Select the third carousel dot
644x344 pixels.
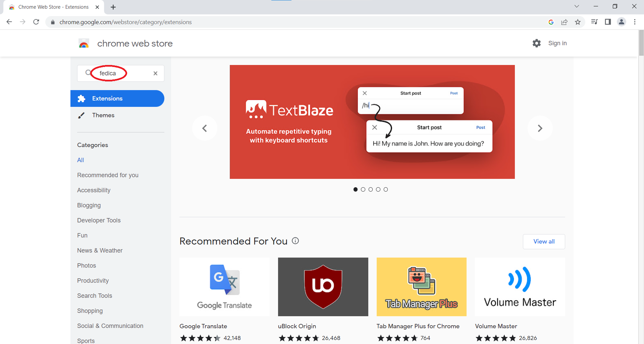pos(371,190)
